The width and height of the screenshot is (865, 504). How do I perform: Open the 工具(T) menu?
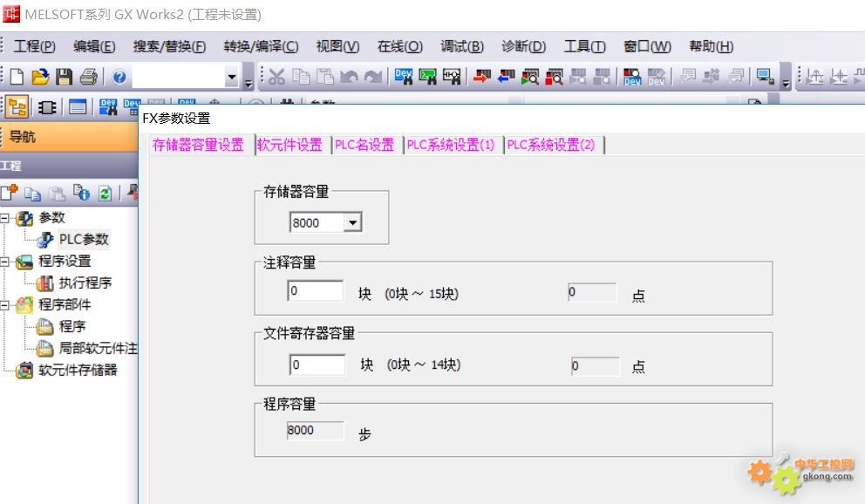[585, 46]
